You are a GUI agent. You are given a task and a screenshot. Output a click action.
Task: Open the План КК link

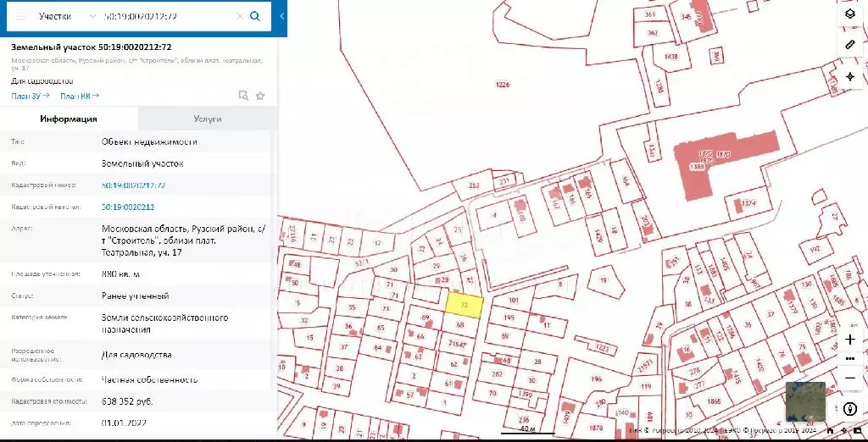pos(80,96)
